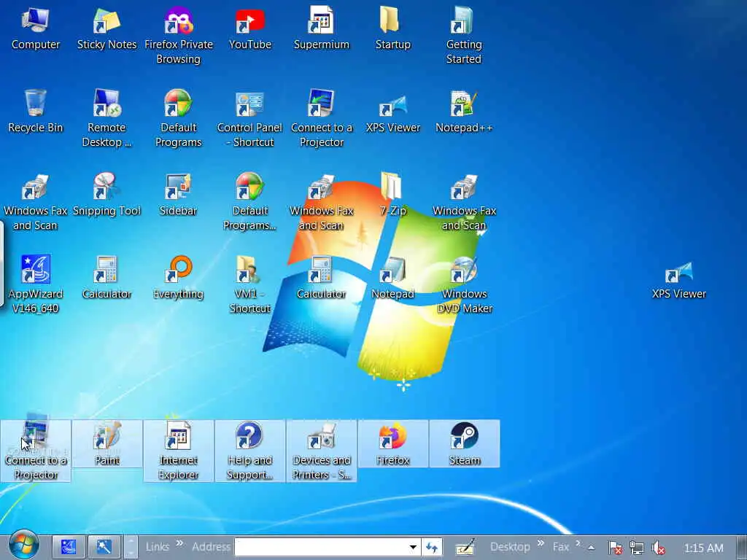The width and height of the screenshot is (747, 560).
Task: Click the magic wand taskbar button
Action: pyautogui.click(x=103, y=547)
